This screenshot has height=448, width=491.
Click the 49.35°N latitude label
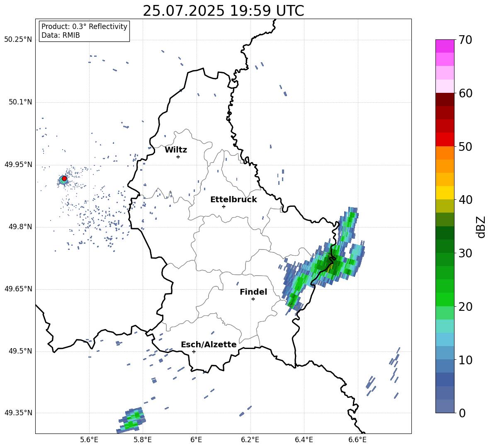tap(18, 413)
